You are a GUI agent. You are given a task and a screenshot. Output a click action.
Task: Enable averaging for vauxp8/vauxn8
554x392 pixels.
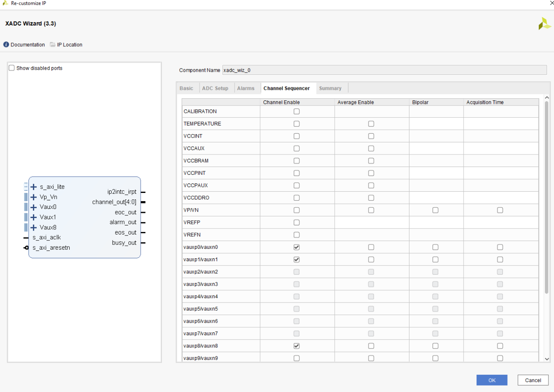[x=371, y=346]
